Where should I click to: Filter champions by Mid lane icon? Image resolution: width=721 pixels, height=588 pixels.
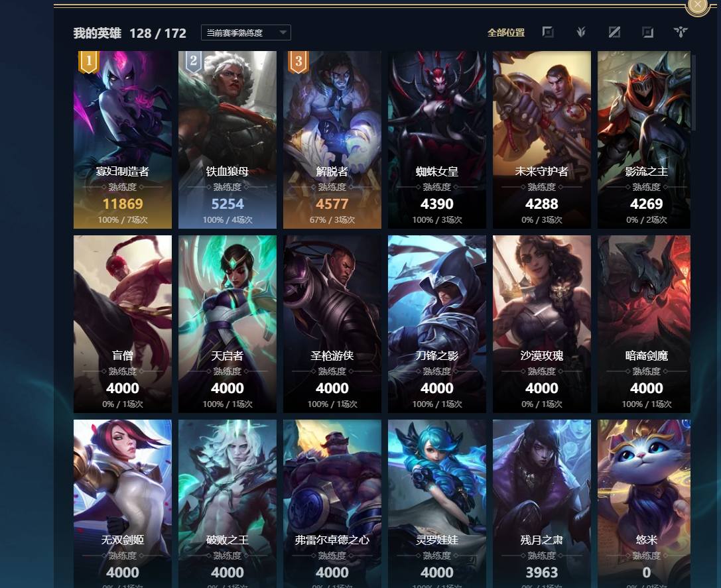pos(614,32)
